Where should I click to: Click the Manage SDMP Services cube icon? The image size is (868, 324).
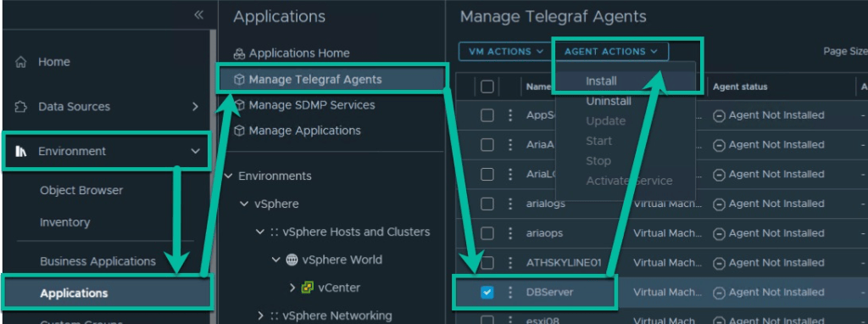[239, 105]
